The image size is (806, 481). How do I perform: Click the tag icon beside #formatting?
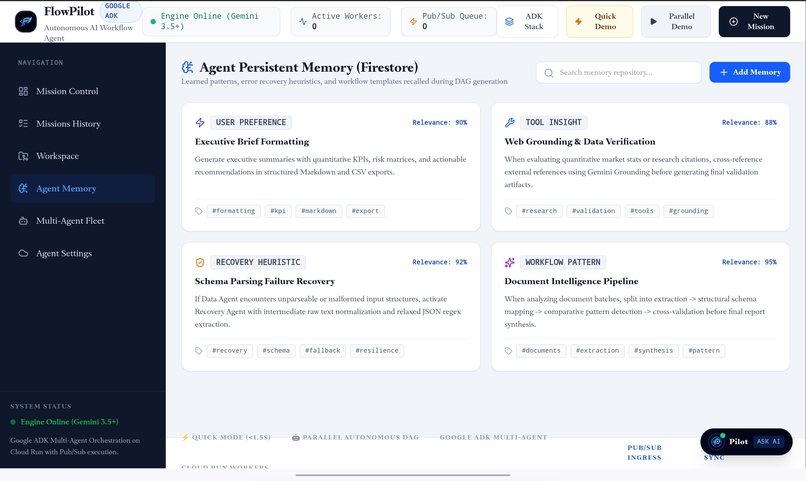[x=198, y=211]
